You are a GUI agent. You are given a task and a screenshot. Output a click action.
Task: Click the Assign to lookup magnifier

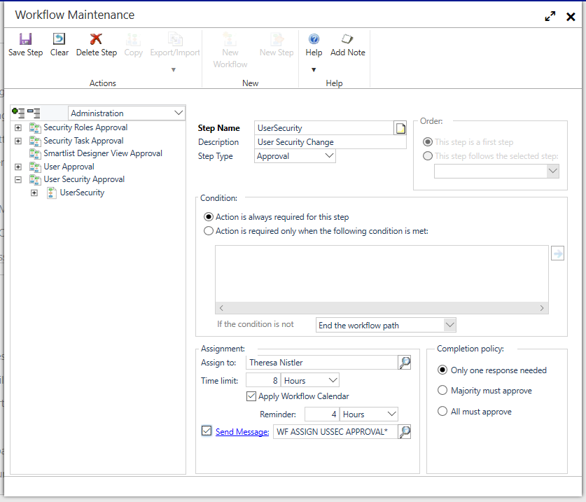(x=405, y=363)
